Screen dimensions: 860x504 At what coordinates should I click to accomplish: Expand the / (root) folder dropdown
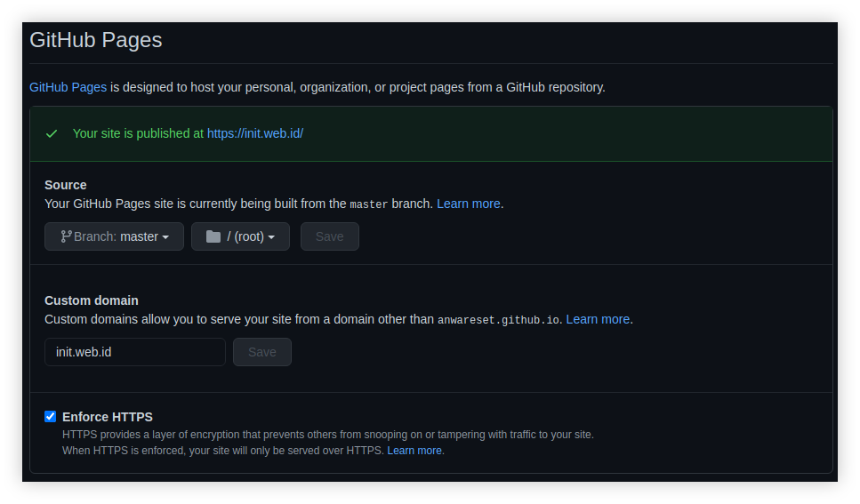pyautogui.click(x=240, y=236)
